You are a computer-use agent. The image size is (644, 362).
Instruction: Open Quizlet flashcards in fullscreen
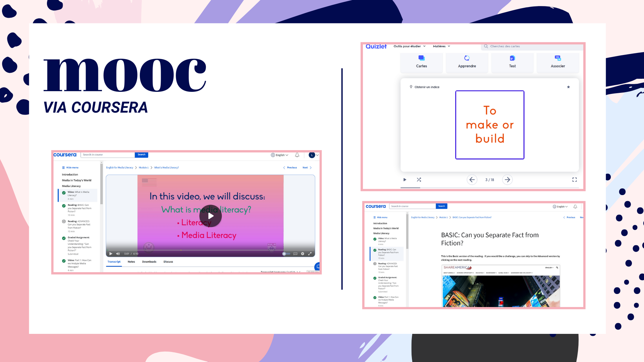574,180
